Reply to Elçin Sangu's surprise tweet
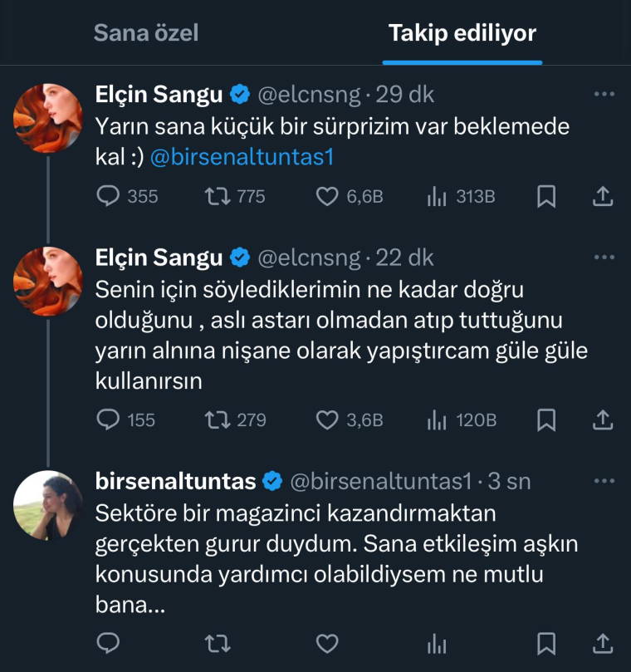 pos(110,197)
